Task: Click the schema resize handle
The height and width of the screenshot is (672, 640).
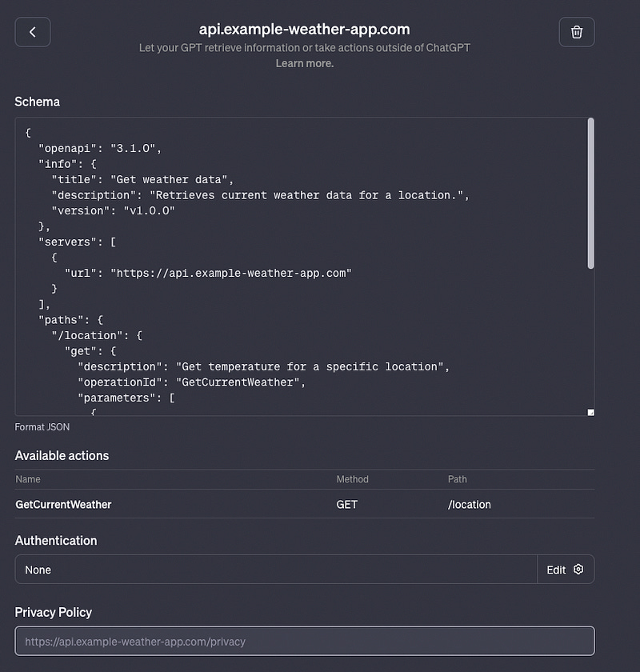Action: [590, 411]
